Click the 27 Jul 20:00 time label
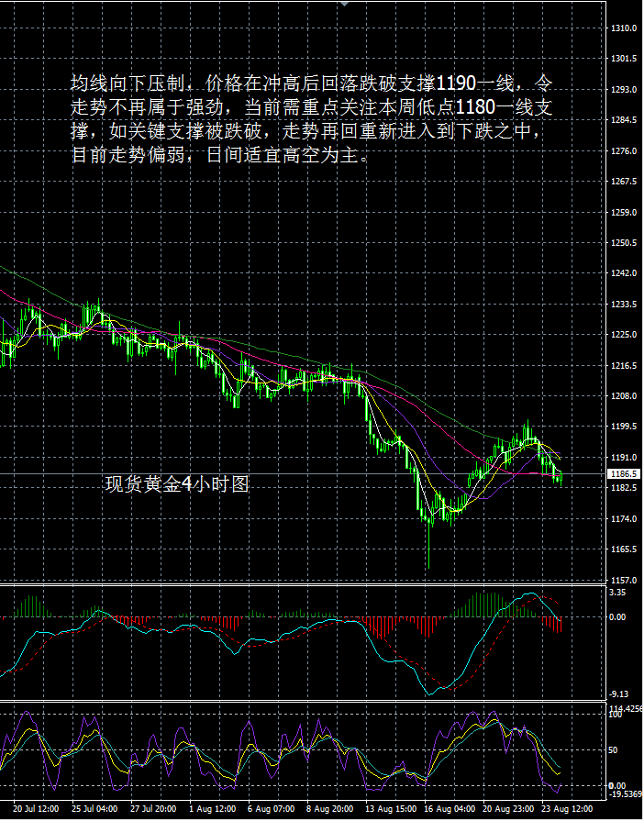 click(x=153, y=809)
